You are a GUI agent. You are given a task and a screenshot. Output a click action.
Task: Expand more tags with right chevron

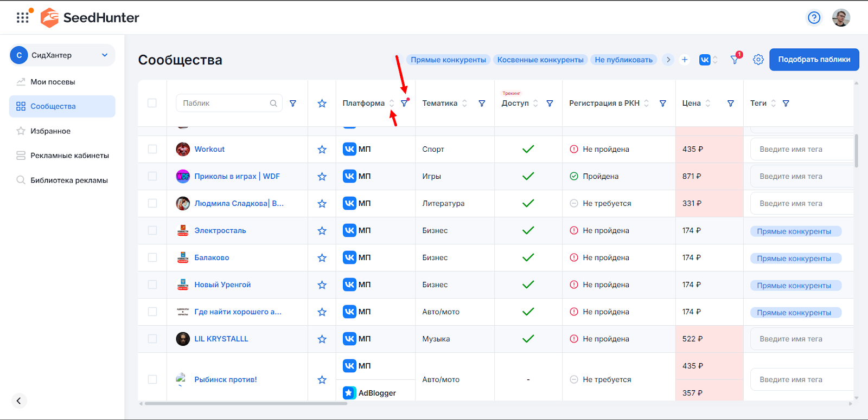[668, 60]
